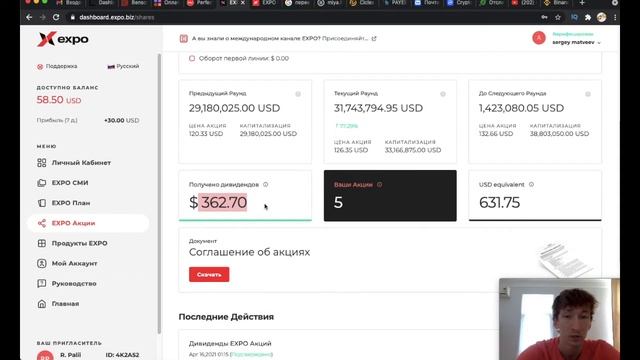The height and width of the screenshot is (360, 640).
Task: Click the external link icon in banner
Action: click(x=374, y=38)
